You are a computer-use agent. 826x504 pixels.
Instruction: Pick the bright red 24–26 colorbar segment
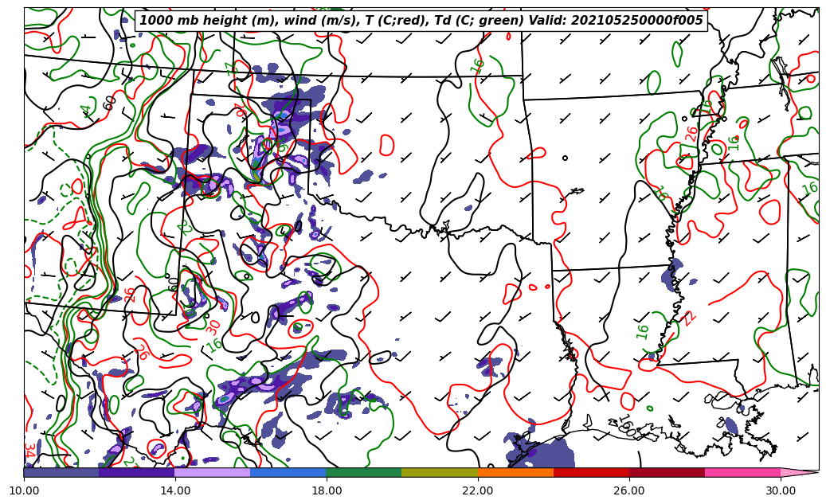[x=591, y=473]
